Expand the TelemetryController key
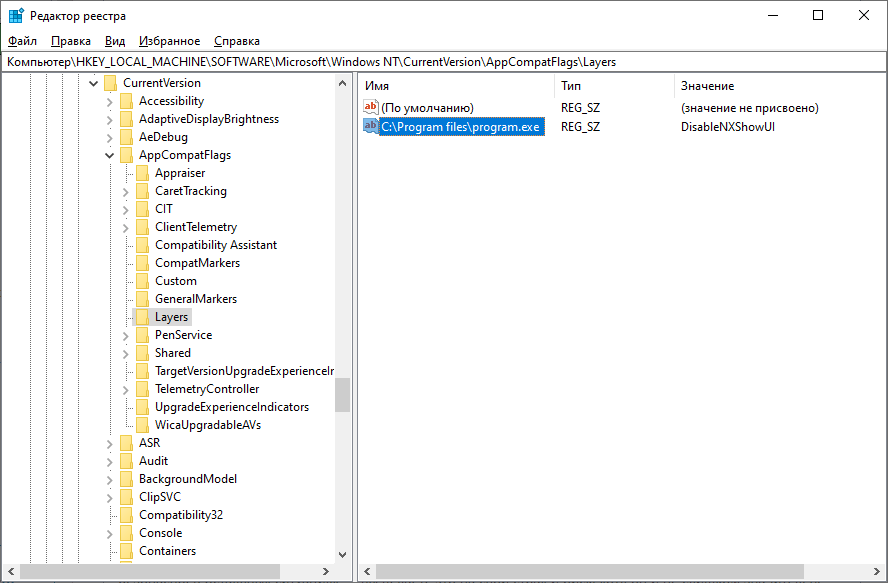Screen dimensions: 888x583 tap(125, 389)
